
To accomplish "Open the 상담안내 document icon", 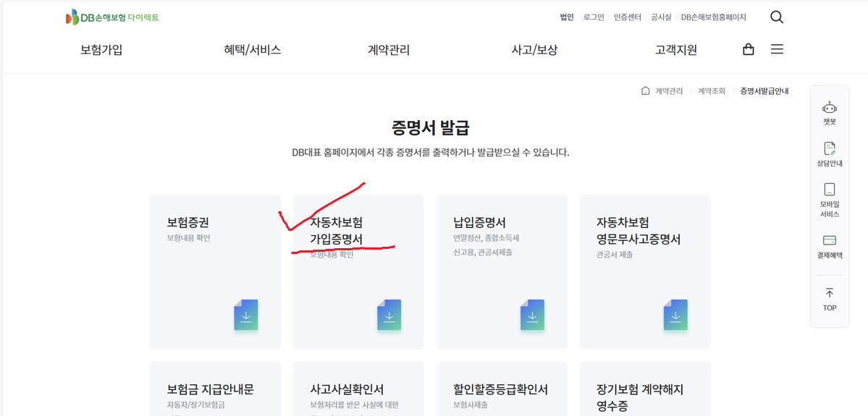I will pos(829,148).
